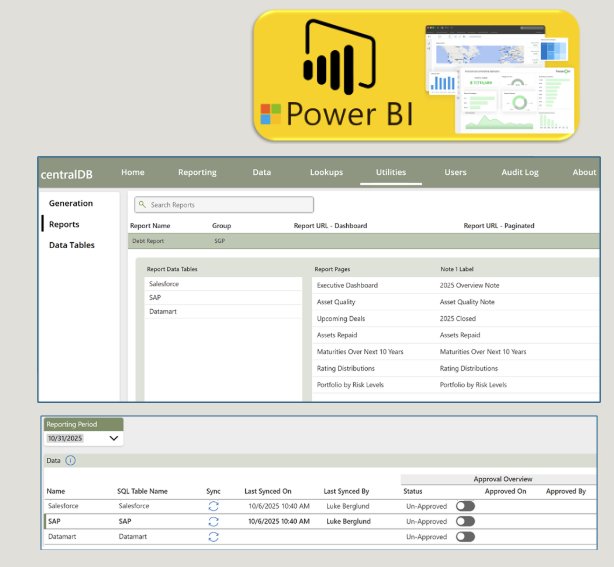Toggle approval for Datamart row
This screenshot has width=614, height=567.
[x=465, y=536]
